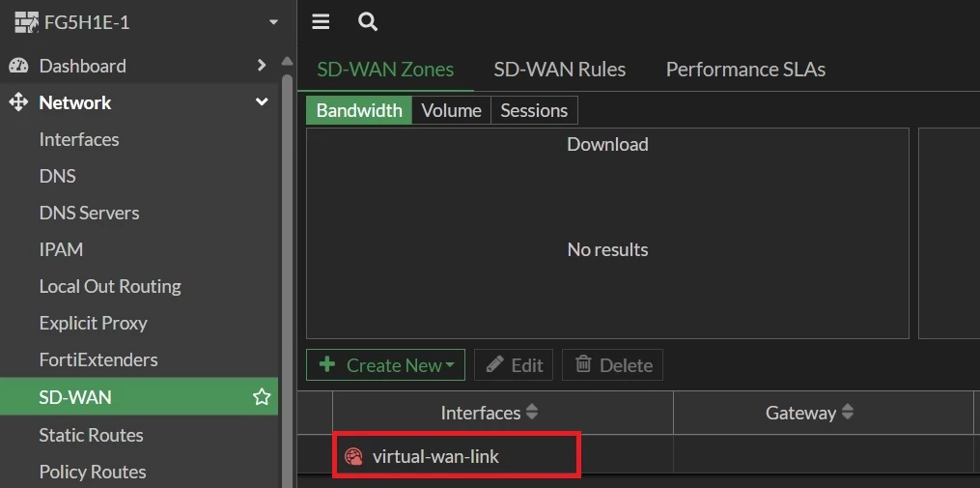
Task: Click the sidebar scroll up arrow
Action: tap(287, 61)
